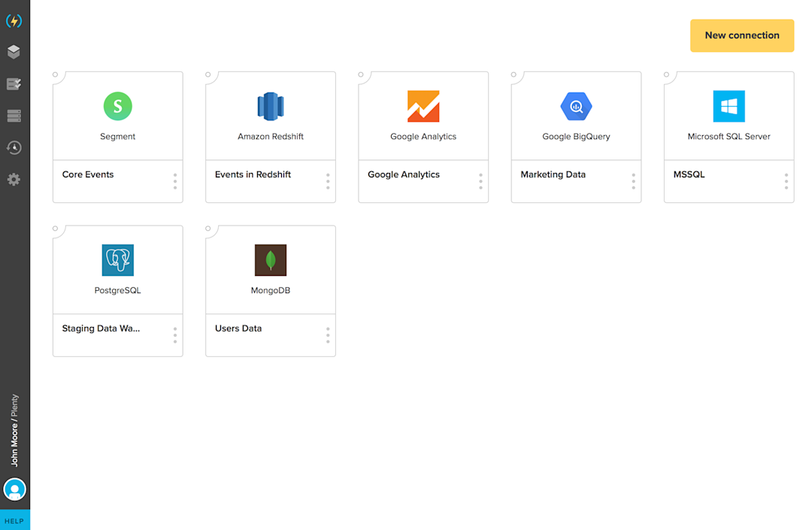Click the user avatar icon
The width and height of the screenshot is (812, 530).
[x=14, y=489]
